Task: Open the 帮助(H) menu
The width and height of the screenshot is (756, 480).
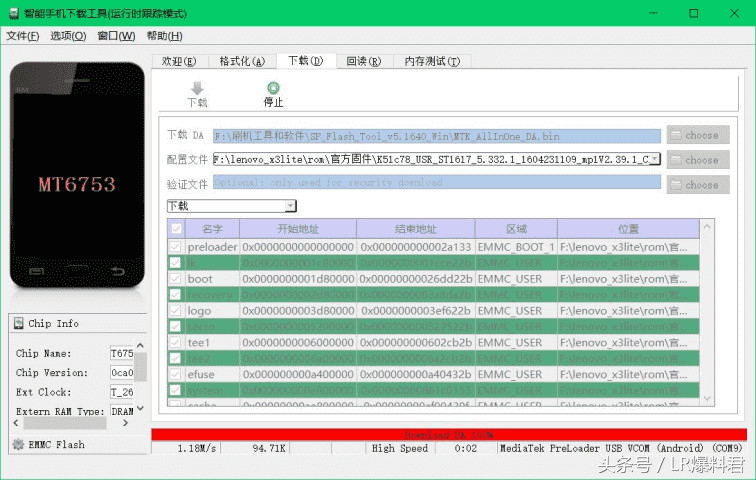Action: pyautogui.click(x=164, y=36)
